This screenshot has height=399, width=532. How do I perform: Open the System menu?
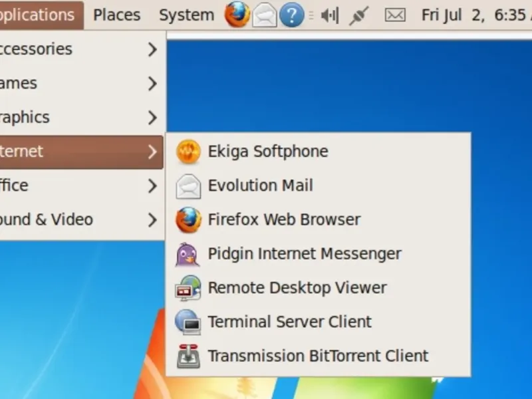click(187, 15)
